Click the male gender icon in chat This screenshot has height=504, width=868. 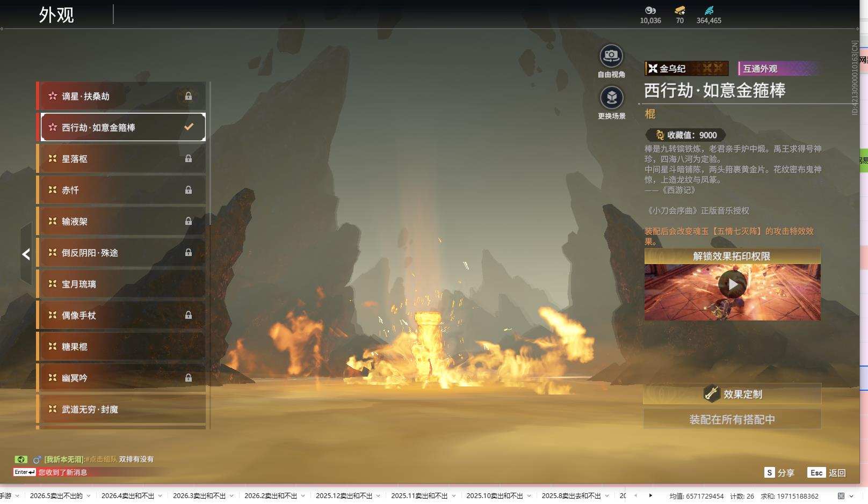tap(37, 459)
